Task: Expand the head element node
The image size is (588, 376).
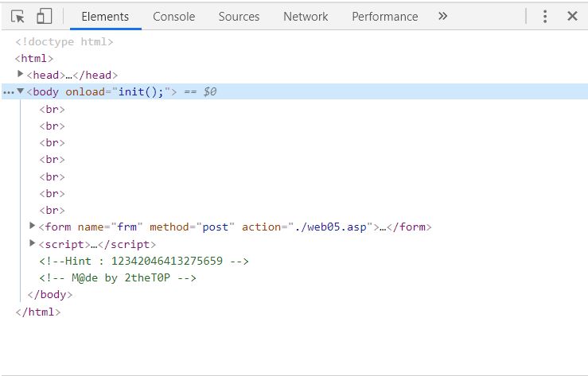Action: (x=21, y=74)
